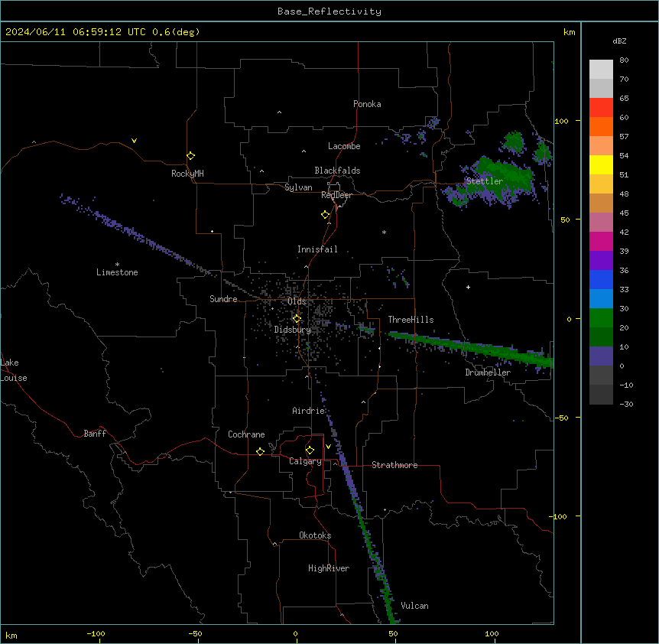Click the Airdrie city label
Image resolution: width=659 pixels, height=644 pixels.
click(309, 411)
